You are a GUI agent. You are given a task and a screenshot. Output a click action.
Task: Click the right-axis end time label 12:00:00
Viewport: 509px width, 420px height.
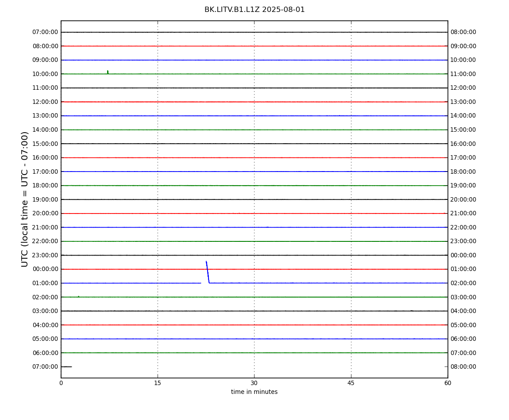pyautogui.click(x=463, y=88)
